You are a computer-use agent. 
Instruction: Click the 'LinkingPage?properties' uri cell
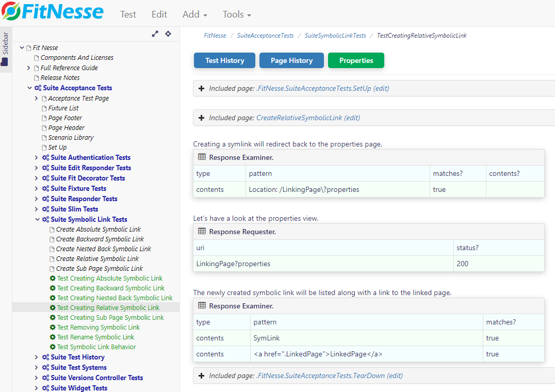323,264
